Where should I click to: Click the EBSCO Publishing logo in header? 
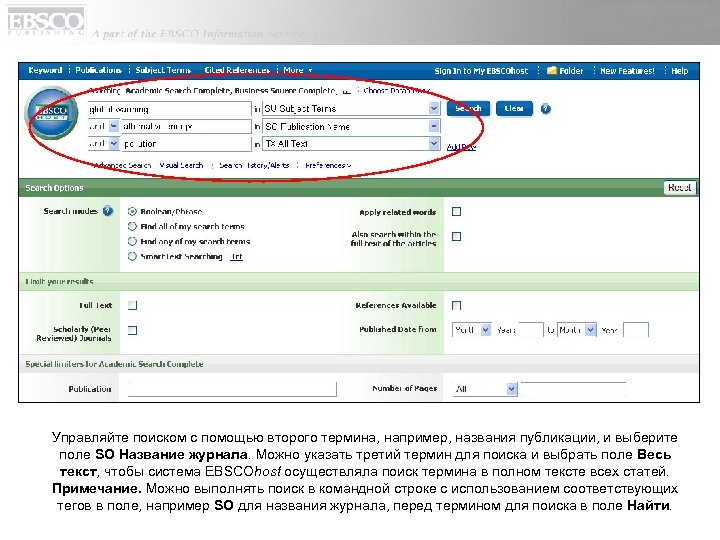click(x=46, y=22)
